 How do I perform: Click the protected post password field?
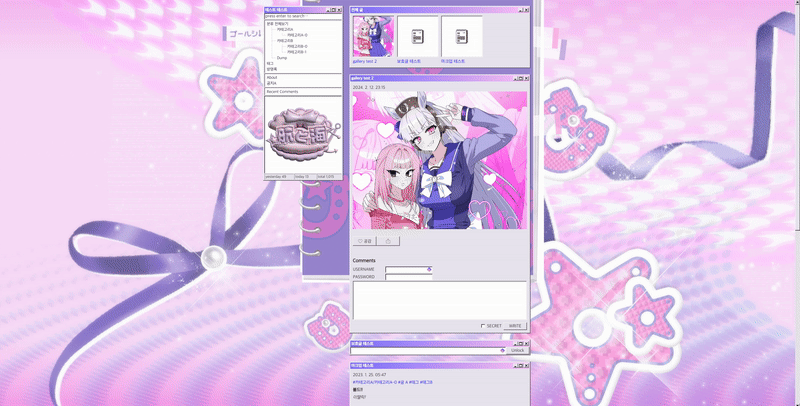tap(428, 351)
